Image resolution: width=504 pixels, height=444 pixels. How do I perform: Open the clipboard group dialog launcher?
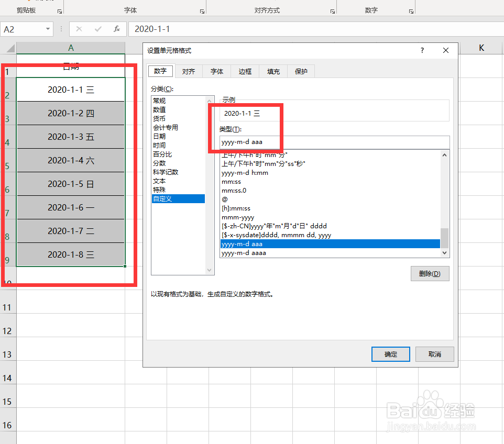60,12
